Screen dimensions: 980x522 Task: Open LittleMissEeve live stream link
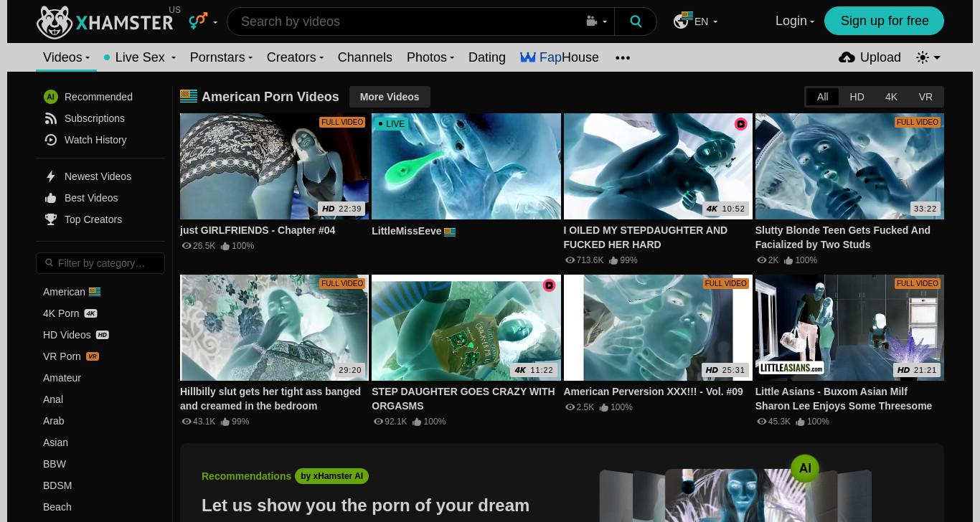point(407,231)
